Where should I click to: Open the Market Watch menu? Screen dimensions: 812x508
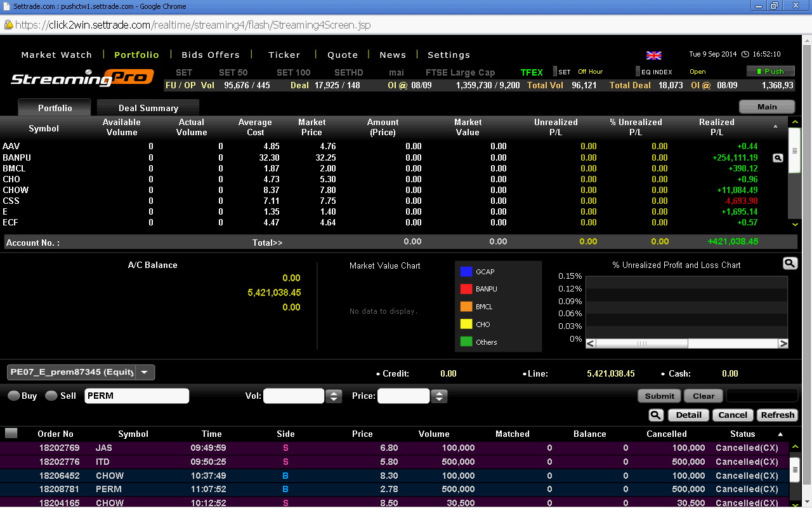coord(56,55)
